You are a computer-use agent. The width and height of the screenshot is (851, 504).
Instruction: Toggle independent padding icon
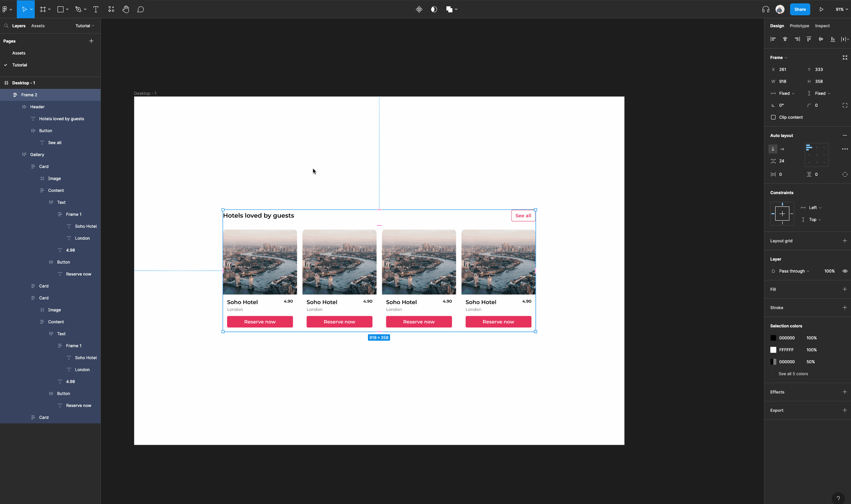point(845,174)
